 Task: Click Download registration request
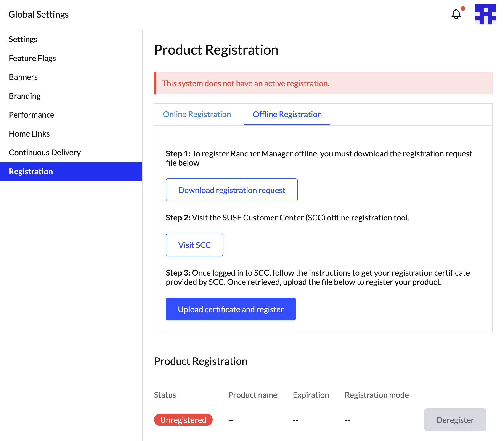point(232,190)
